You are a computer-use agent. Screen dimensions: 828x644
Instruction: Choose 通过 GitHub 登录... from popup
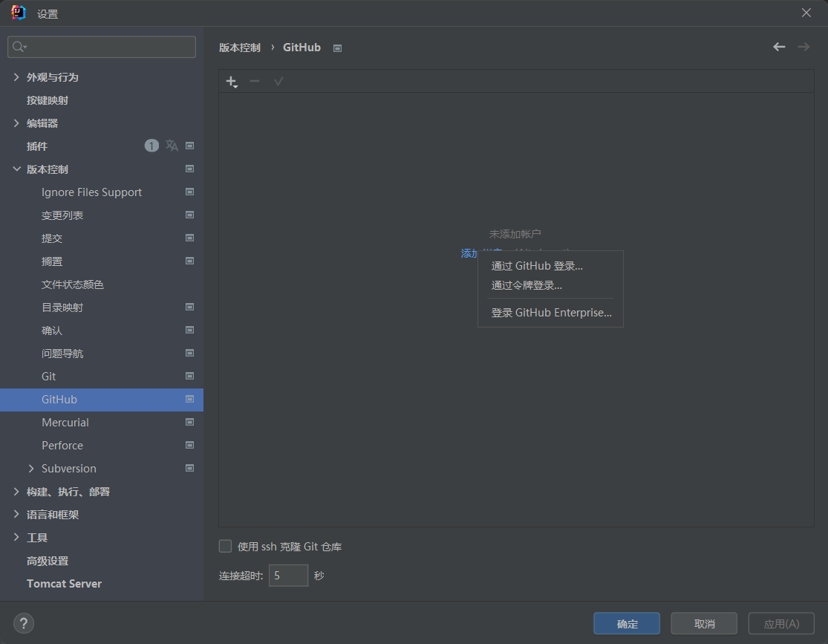(550, 266)
